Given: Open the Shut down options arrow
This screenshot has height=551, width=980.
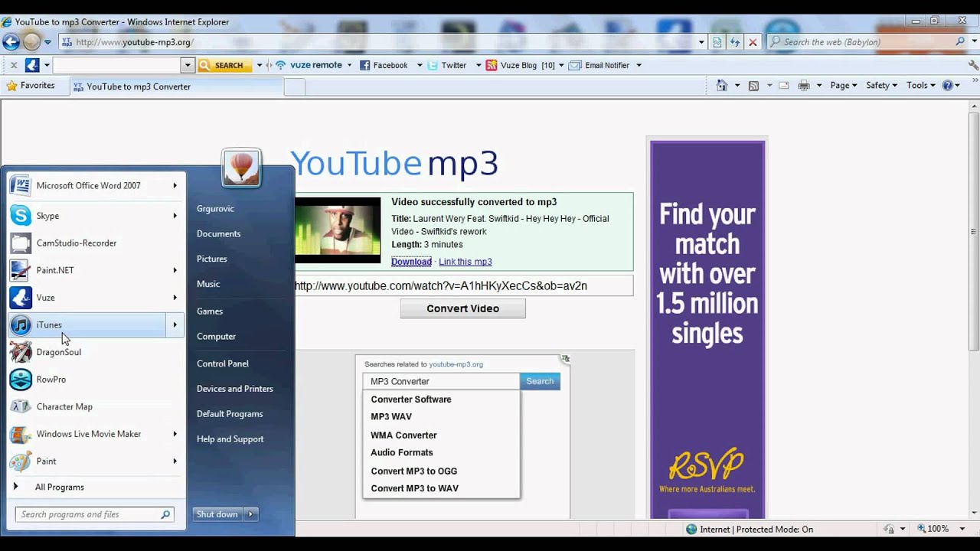Looking at the screenshot, I should pyautogui.click(x=251, y=514).
